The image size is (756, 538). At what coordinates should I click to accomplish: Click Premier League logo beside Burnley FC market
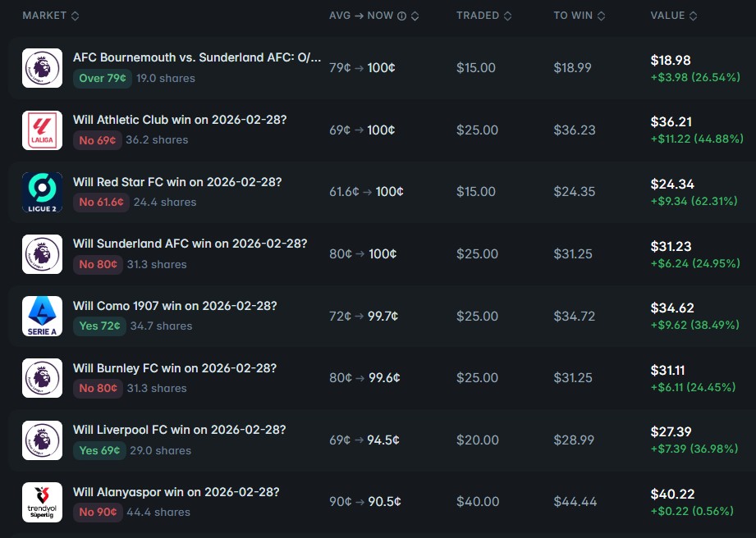pyautogui.click(x=42, y=378)
